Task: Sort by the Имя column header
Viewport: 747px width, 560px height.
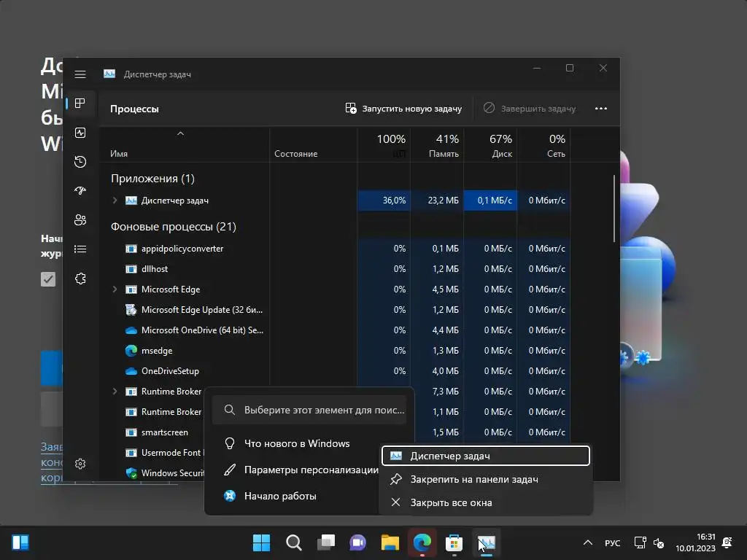Action: pyautogui.click(x=184, y=145)
